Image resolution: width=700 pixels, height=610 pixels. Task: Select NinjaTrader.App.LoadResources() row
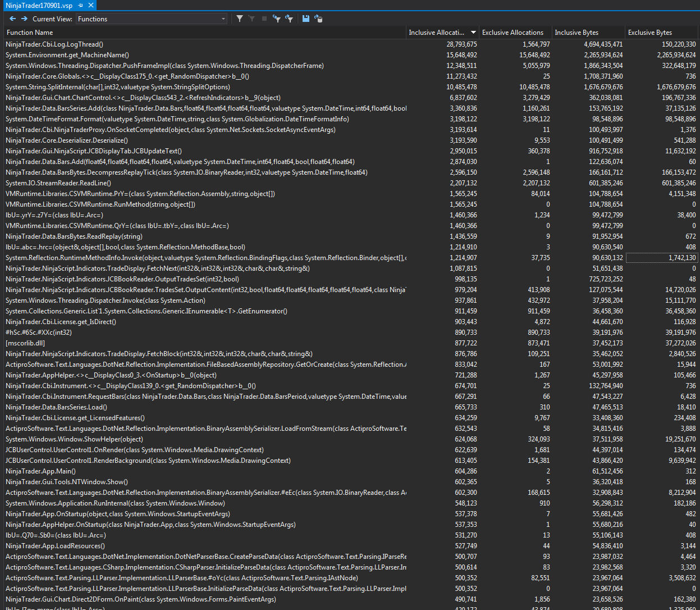point(350,546)
